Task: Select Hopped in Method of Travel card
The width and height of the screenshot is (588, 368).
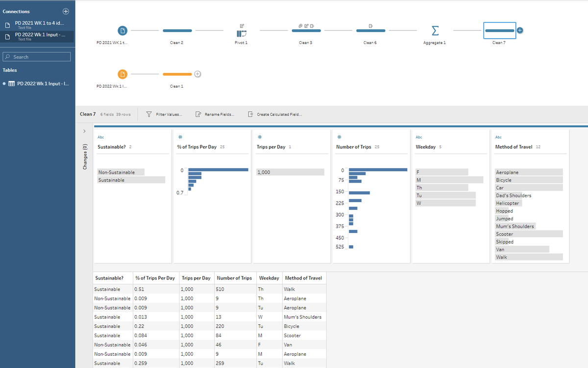Action: (x=505, y=211)
